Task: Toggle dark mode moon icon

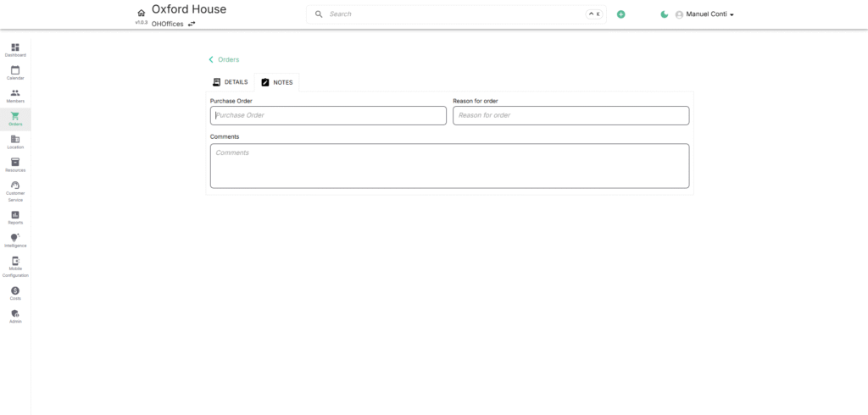Action: tap(665, 14)
